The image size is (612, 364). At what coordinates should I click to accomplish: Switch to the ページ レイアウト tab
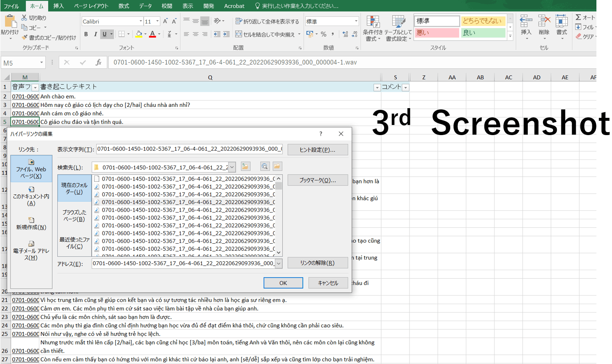91,6
